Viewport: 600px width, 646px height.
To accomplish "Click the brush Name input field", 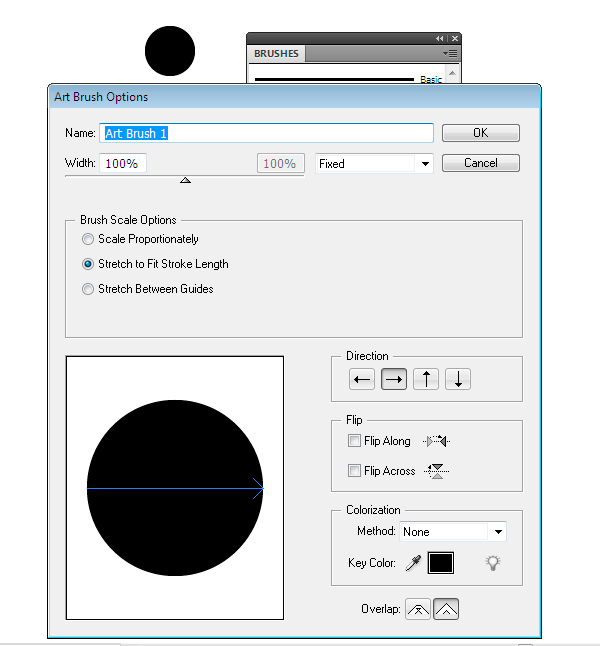I will click(266, 133).
